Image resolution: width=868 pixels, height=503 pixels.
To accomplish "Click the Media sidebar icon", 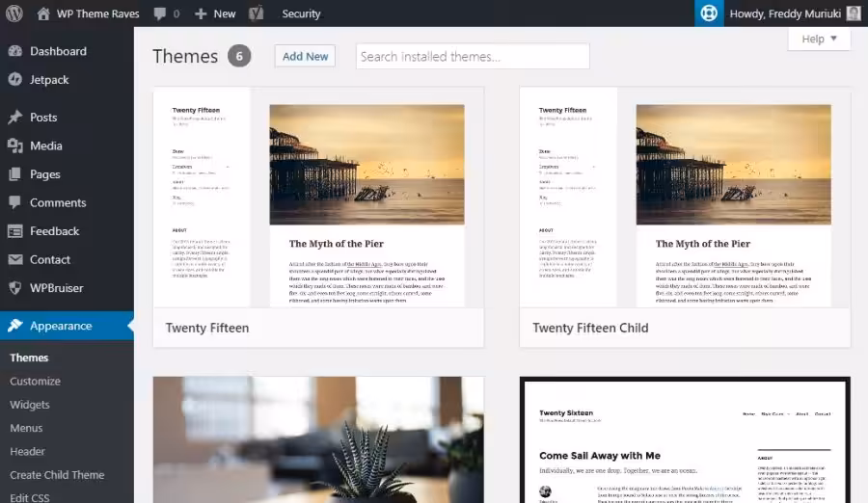I will [14, 146].
